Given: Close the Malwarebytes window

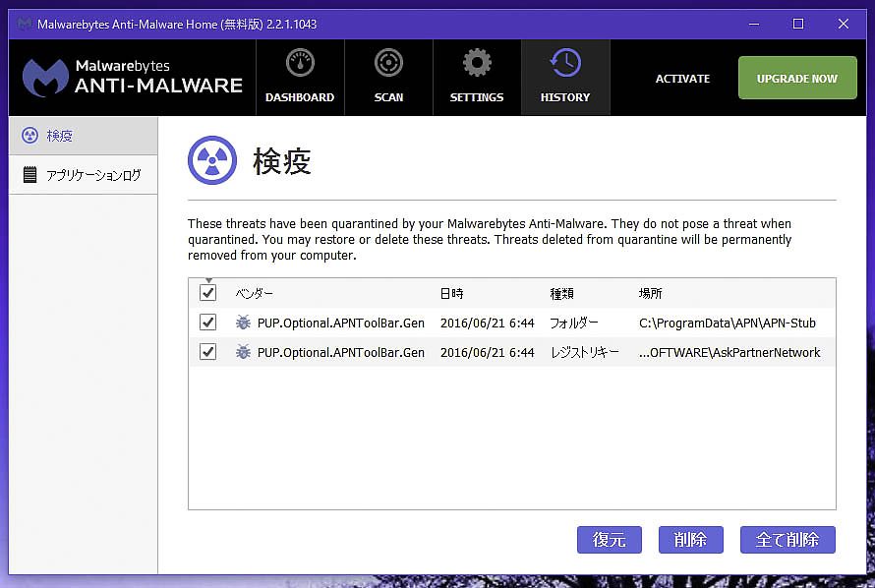Looking at the screenshot, I should click(844, 24).
